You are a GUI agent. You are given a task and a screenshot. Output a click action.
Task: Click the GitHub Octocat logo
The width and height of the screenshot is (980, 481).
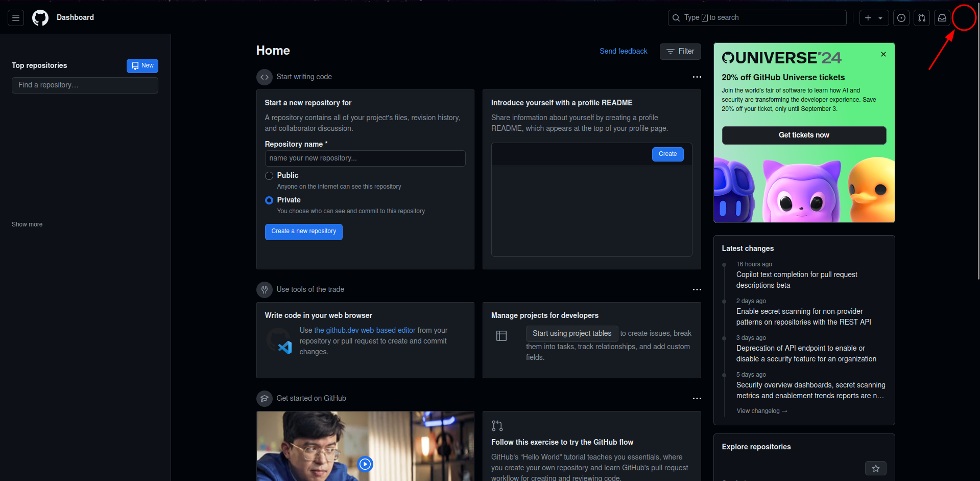coord(40,18)
